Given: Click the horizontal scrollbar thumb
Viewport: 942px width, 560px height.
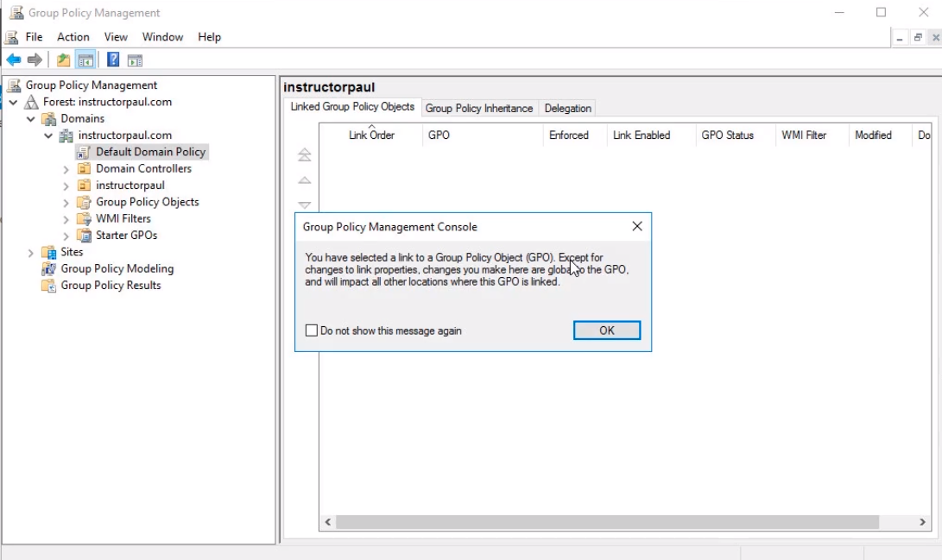Looking at the screenshot, I should (607, 522).
